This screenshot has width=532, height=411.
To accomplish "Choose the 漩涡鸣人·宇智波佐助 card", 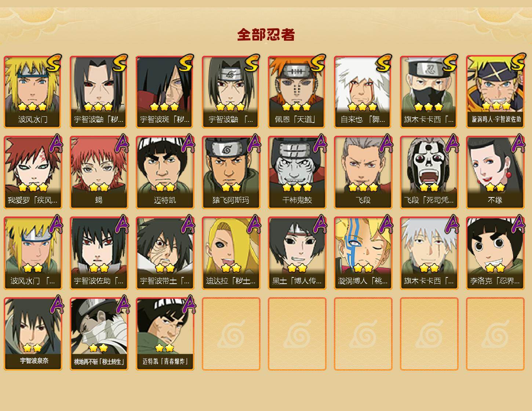I will (495, 92).
